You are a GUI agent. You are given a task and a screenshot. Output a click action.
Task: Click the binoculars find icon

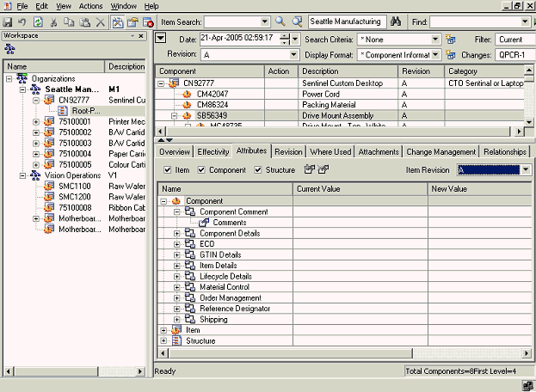[397, 21]
